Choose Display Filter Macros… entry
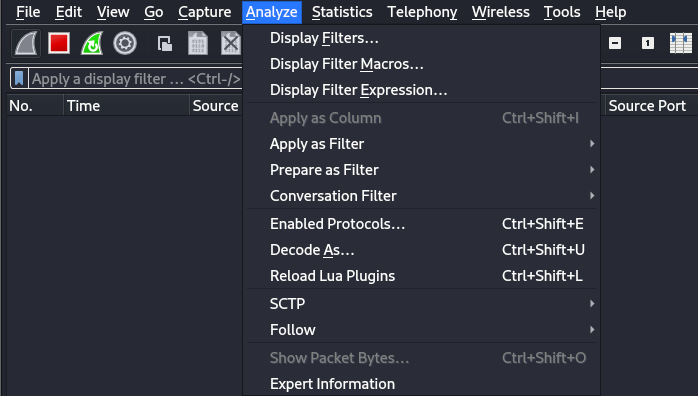The width and height of the screenshot is (698, 396). pos(421,64)
